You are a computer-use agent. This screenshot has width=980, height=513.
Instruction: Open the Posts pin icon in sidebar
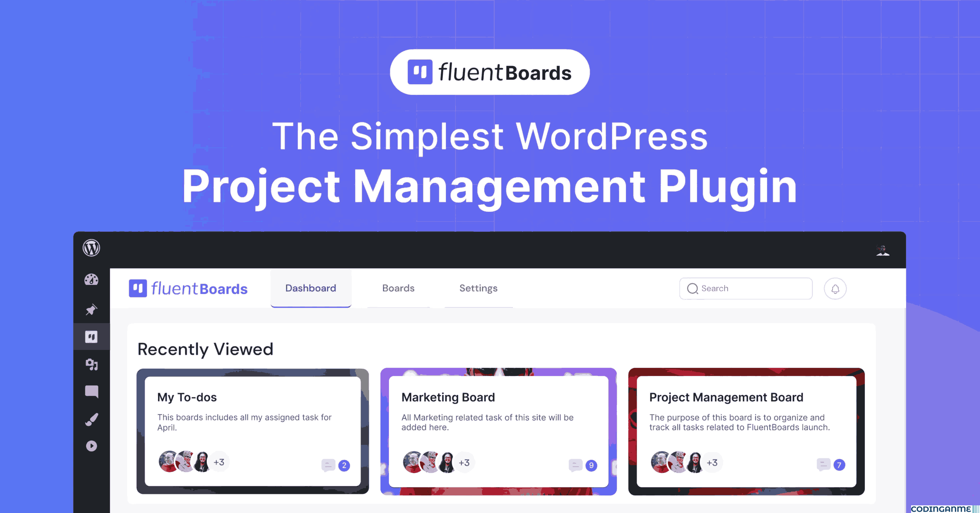tap(91, 309)
